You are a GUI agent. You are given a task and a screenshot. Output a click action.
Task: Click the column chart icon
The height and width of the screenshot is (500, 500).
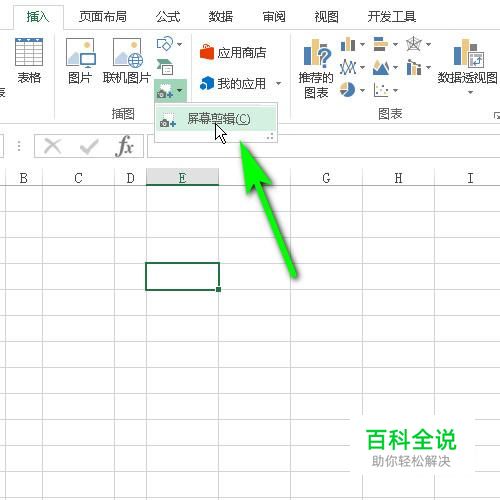point(348,44)
